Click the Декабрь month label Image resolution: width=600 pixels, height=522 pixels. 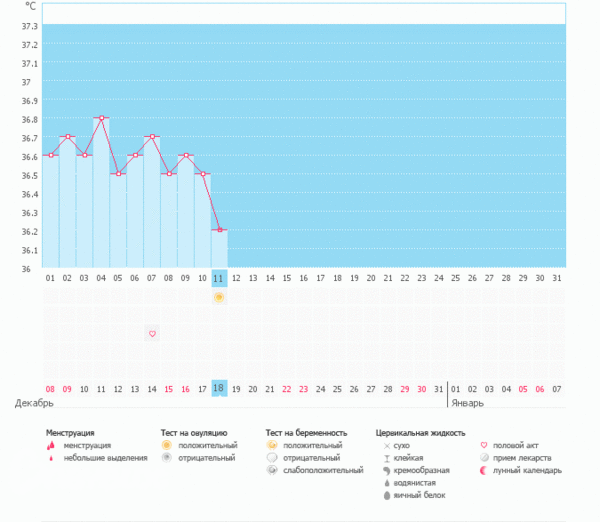pos(32,403)
